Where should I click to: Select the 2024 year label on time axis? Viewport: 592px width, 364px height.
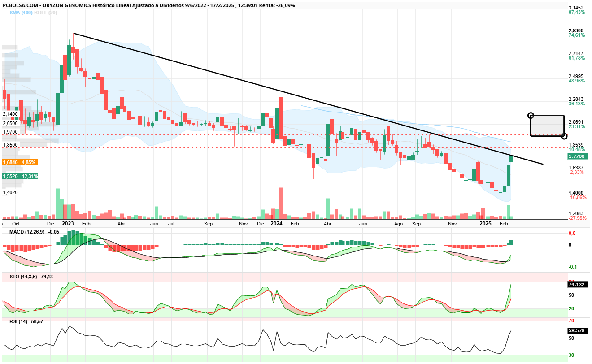(x=276, y=223)
